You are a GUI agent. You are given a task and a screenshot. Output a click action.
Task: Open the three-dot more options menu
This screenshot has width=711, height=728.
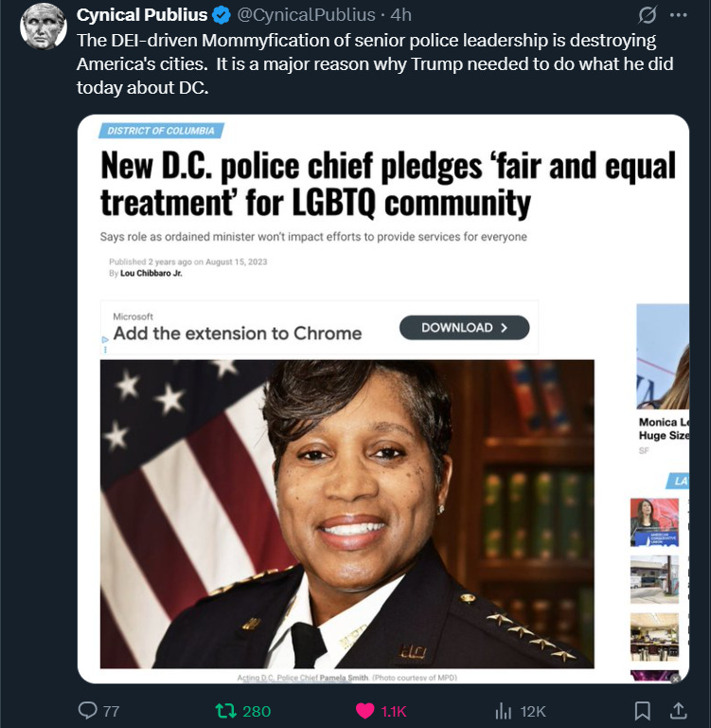[x=679, y=15]
